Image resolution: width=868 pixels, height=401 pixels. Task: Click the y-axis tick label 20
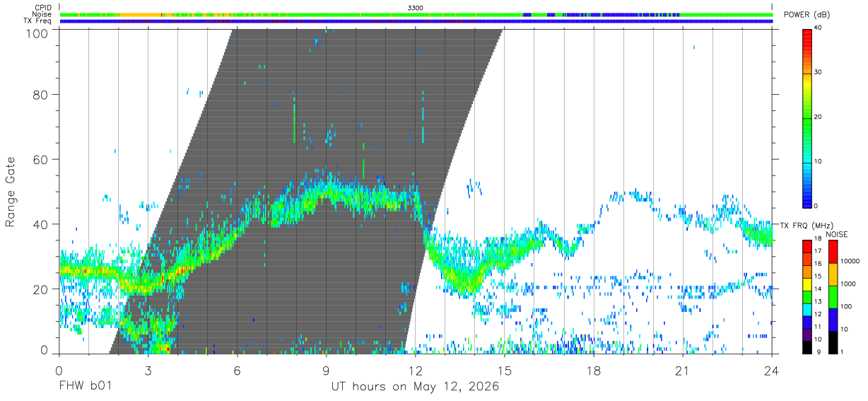pos(42,289)
